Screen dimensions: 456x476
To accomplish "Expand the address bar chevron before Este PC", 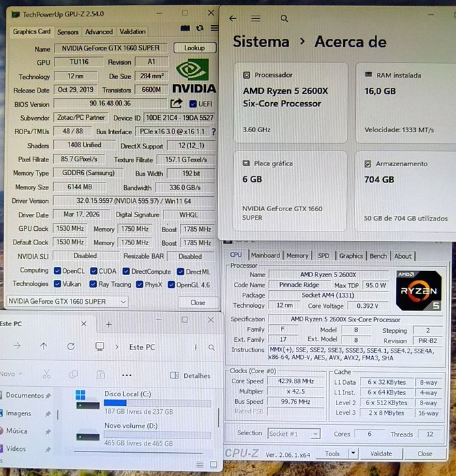I will point(117,347).
